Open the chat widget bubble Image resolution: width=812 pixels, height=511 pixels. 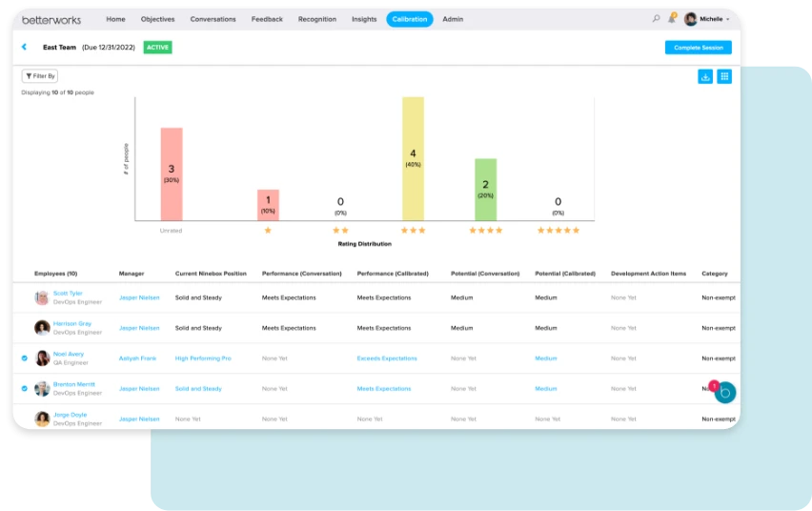[x=725, y=393]
